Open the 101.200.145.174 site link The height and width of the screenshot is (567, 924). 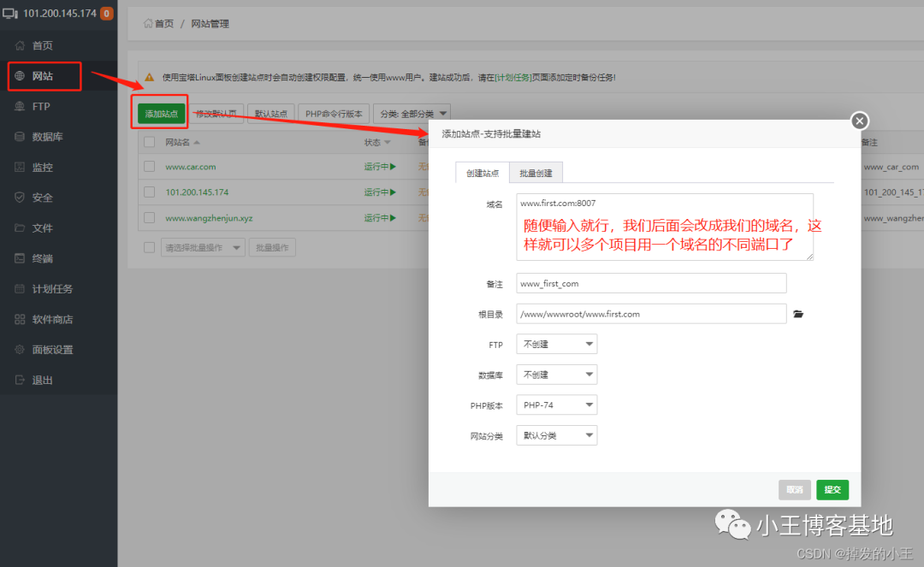click(197, 192)
